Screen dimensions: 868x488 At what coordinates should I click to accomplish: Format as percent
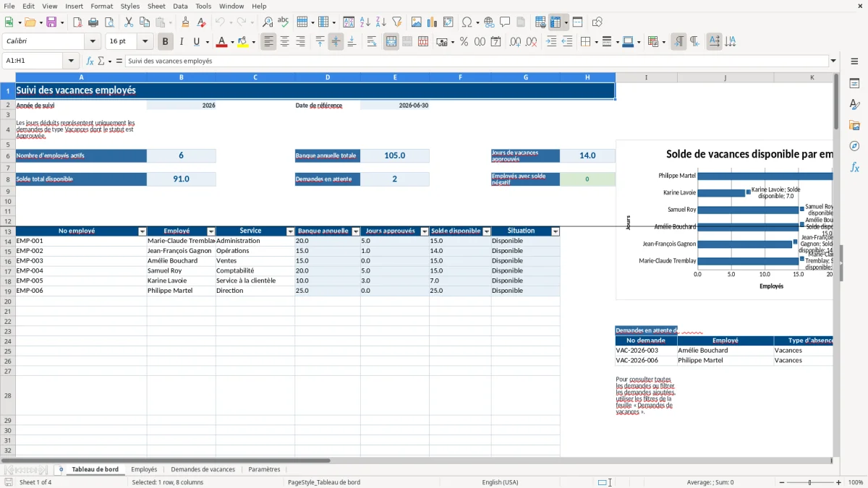tap(464, 42)
